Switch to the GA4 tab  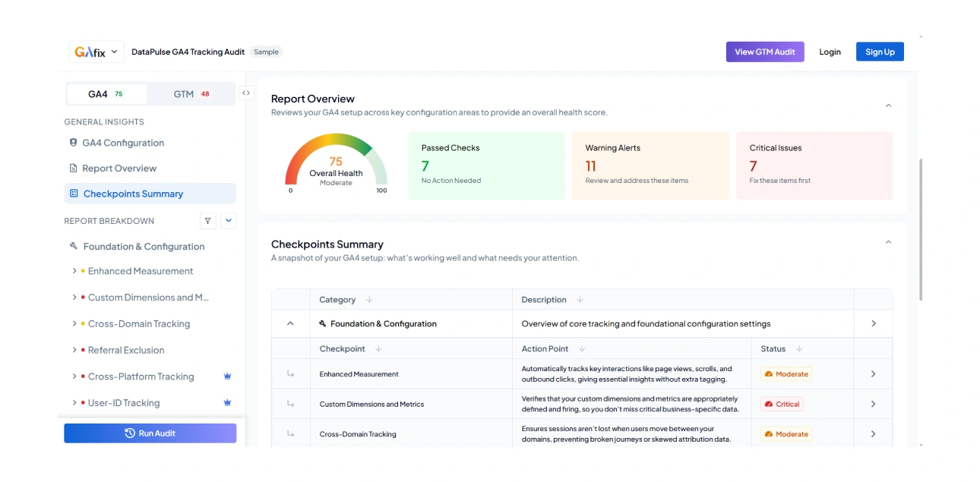pyautogui.click(x=106, y=94)
